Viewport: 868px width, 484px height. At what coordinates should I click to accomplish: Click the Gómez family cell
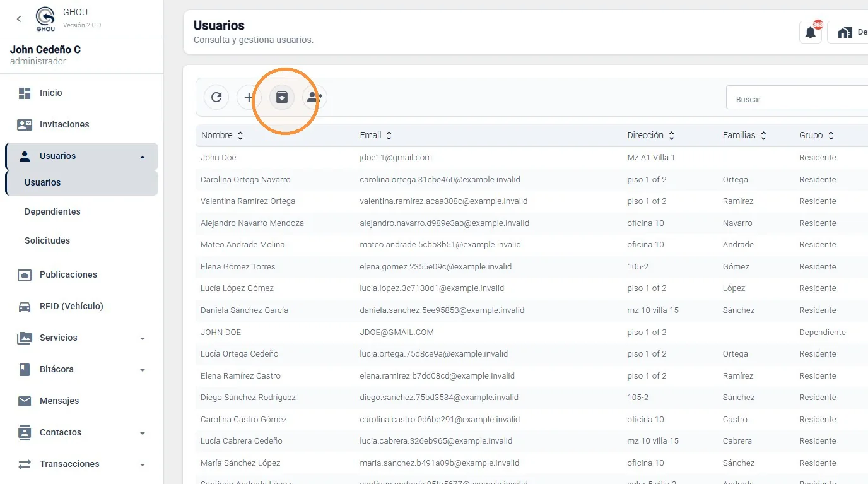[736, 266]
